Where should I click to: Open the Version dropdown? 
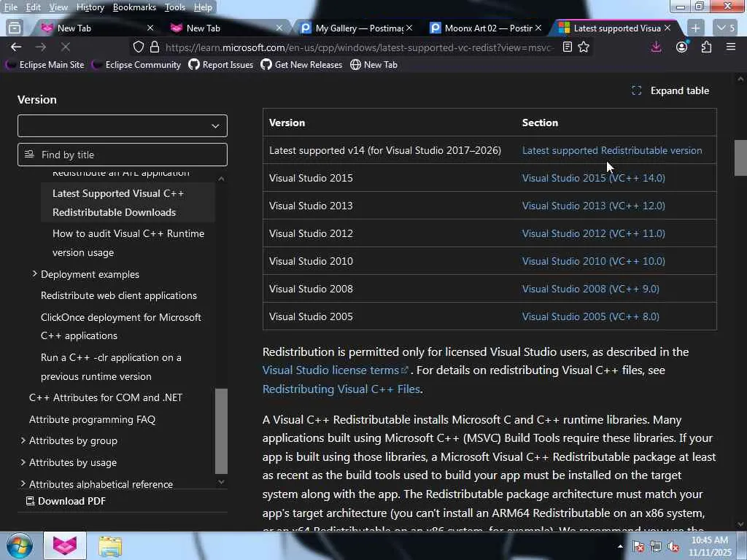(x=123, y=125)
